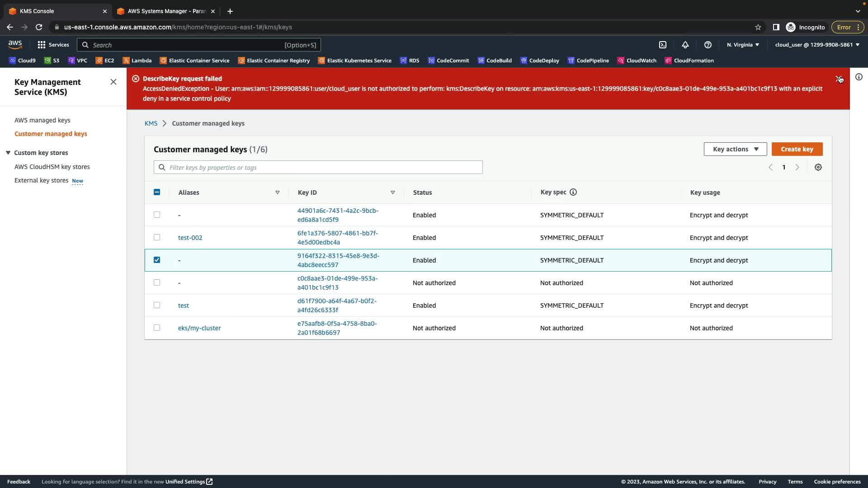Expand the N. Virginia region selector
Screen dimensions: 868x488
743,45
